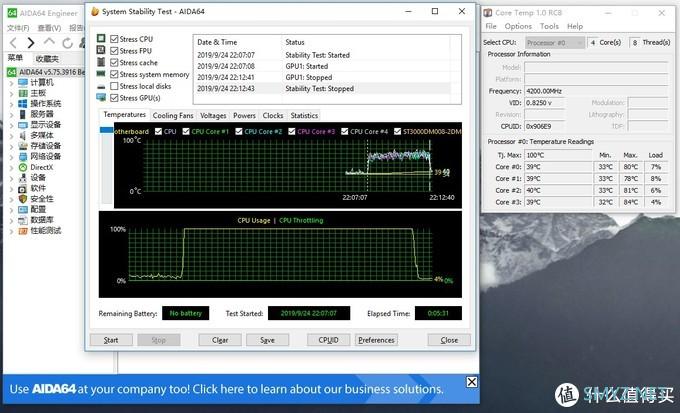Open Core Temp Tools menu
Image resolution: width=680 pixels, height=413 pixels.
[549, 26]
